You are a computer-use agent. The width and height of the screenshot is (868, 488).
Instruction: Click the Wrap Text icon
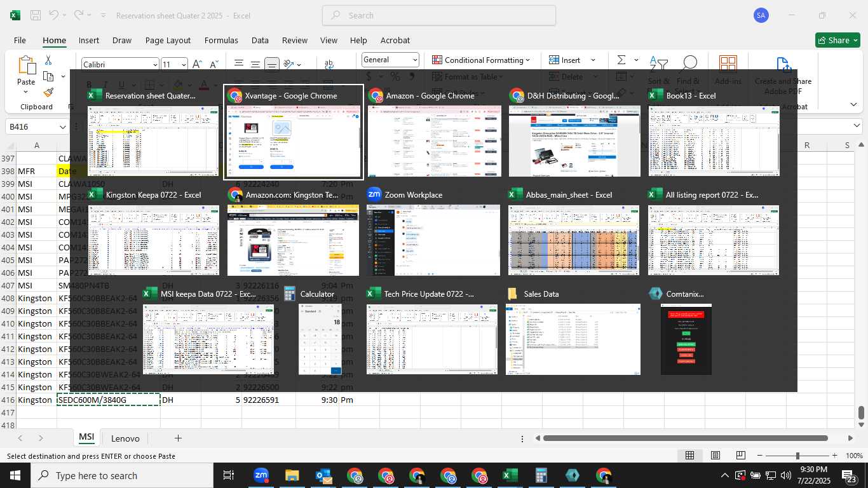tap(329, 64)
